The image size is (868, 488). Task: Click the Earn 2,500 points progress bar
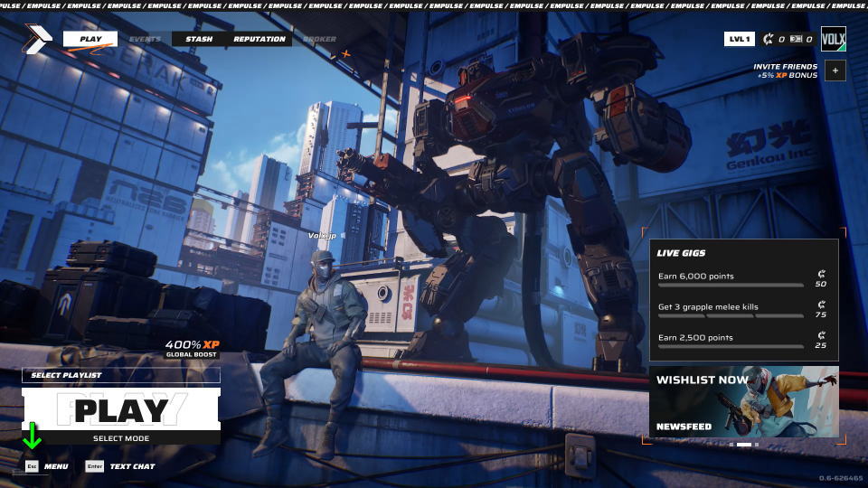731,347
